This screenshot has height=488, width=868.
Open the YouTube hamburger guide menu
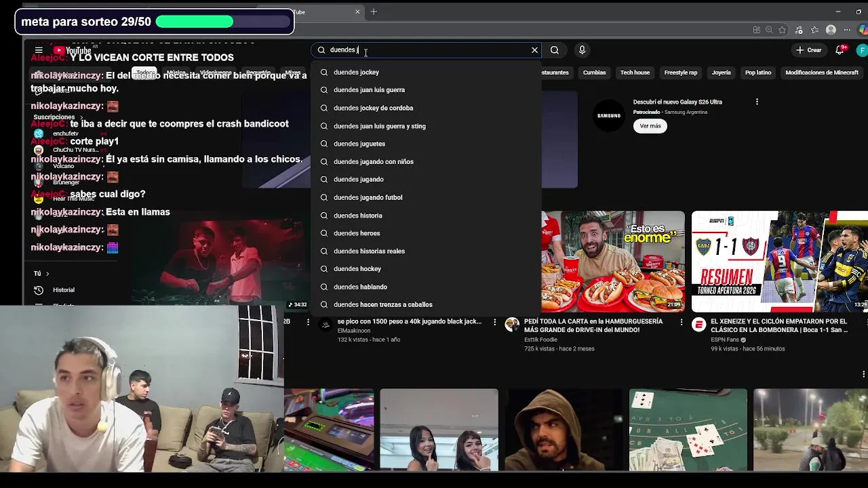[x=39, y=50]
